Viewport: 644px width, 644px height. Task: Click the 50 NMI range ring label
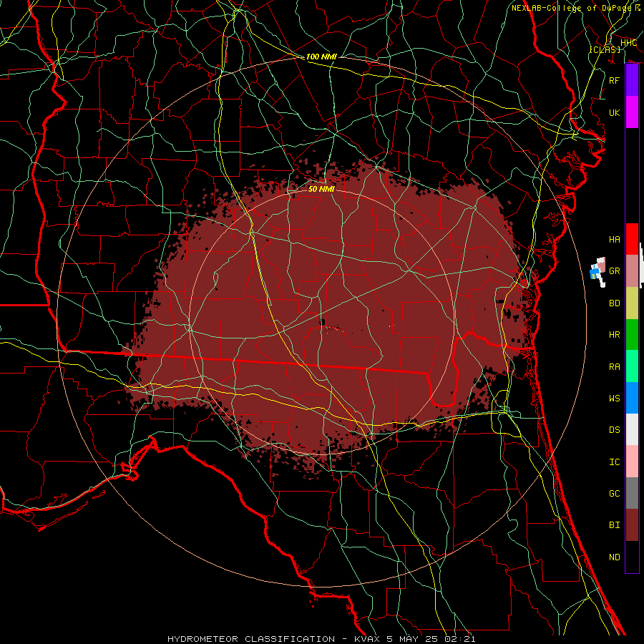[x=321, y=189]
